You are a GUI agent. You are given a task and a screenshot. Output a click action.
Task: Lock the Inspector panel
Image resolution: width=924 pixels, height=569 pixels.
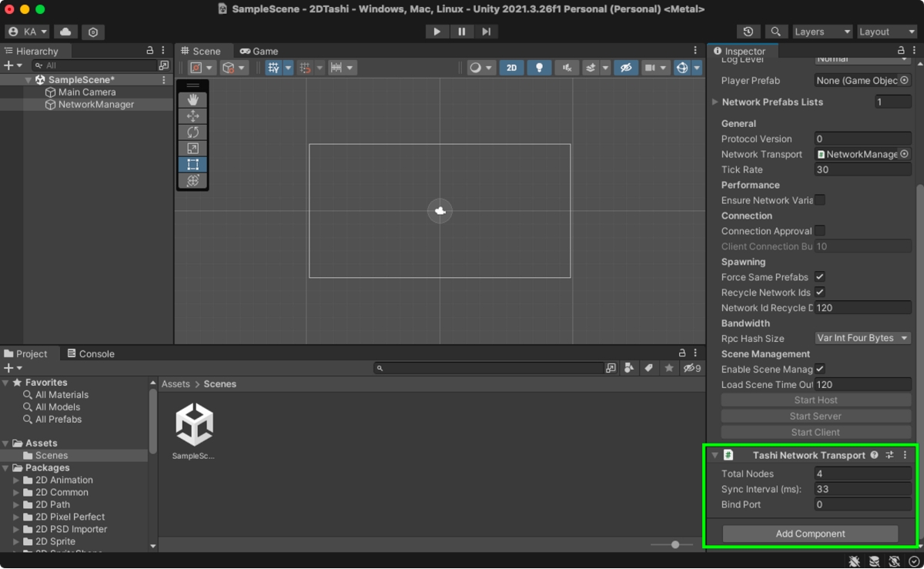[x=902, y=51]
